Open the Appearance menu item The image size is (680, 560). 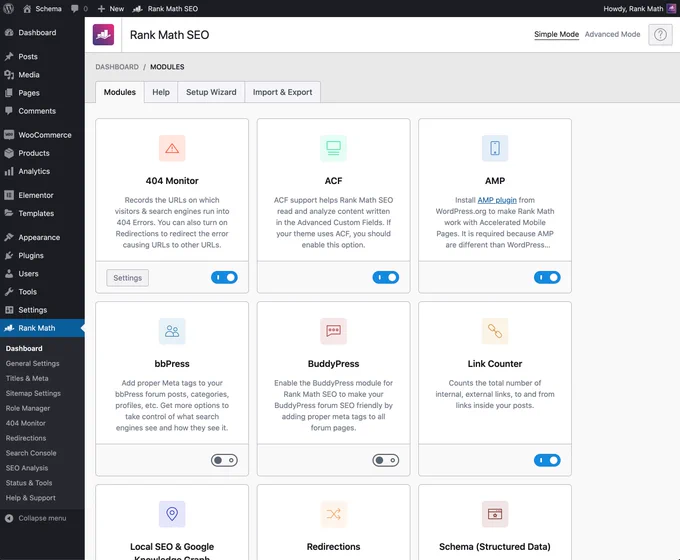(x=42, y=237)
